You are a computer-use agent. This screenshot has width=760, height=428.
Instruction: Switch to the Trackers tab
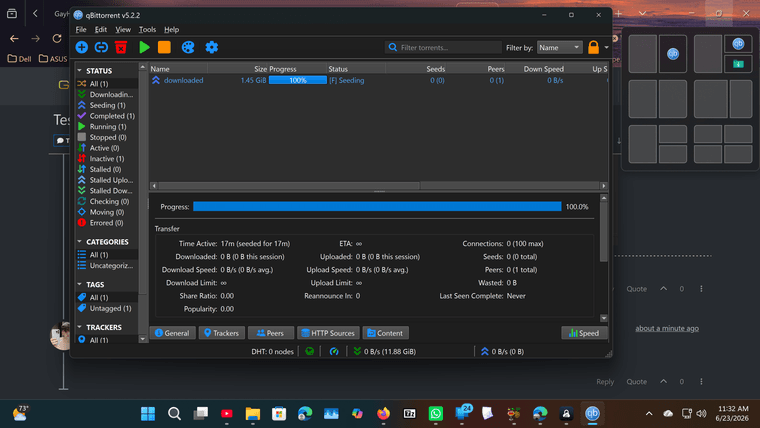(222, 333)
